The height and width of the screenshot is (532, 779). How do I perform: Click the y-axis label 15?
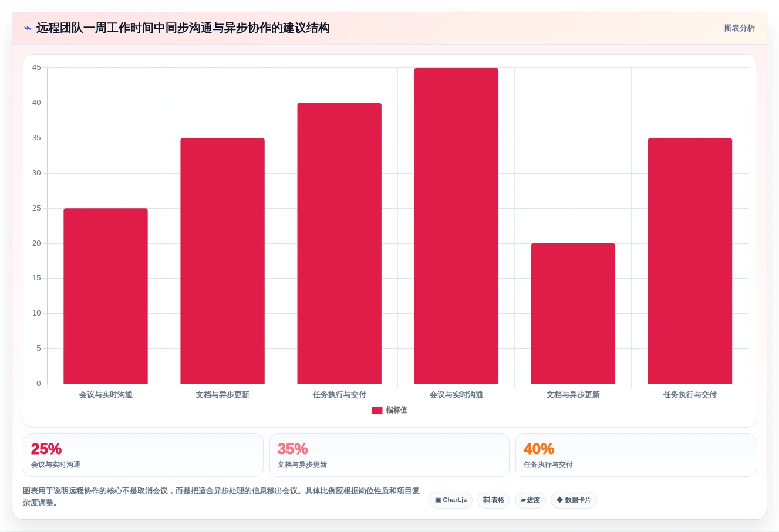37,278
